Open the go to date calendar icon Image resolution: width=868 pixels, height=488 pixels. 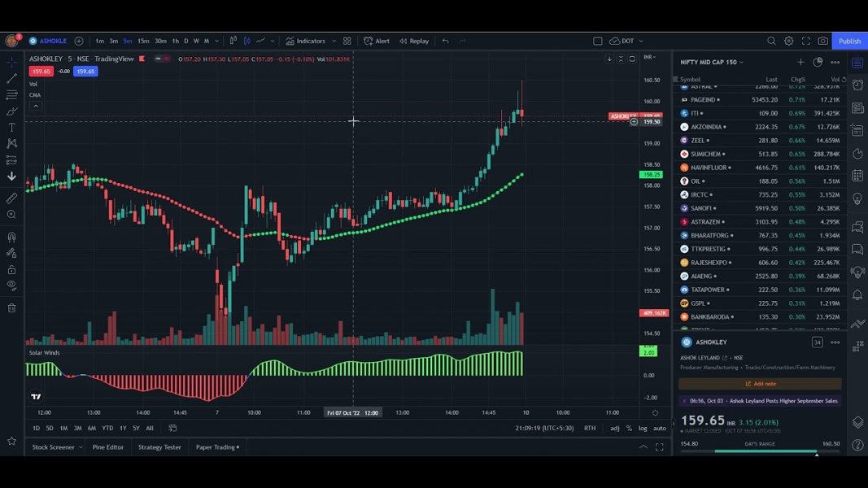(x=172, y=429)
